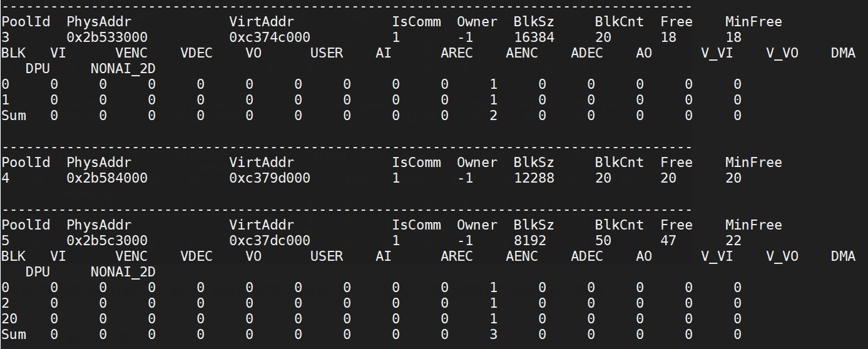868x349 pixels.
Task: Select AENC header in pool 3 table
Action: point(522,53)
